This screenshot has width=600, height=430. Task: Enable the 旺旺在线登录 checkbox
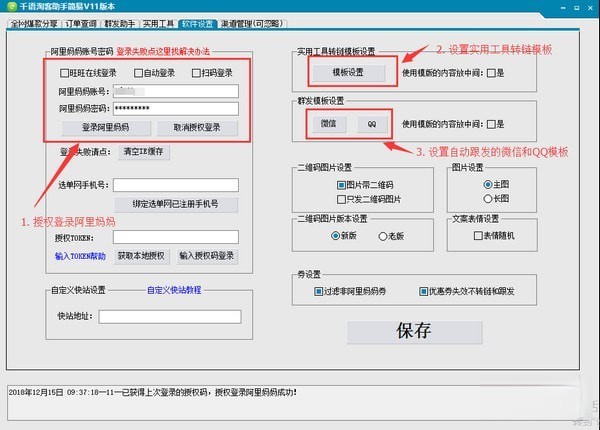tap(64, 73)
